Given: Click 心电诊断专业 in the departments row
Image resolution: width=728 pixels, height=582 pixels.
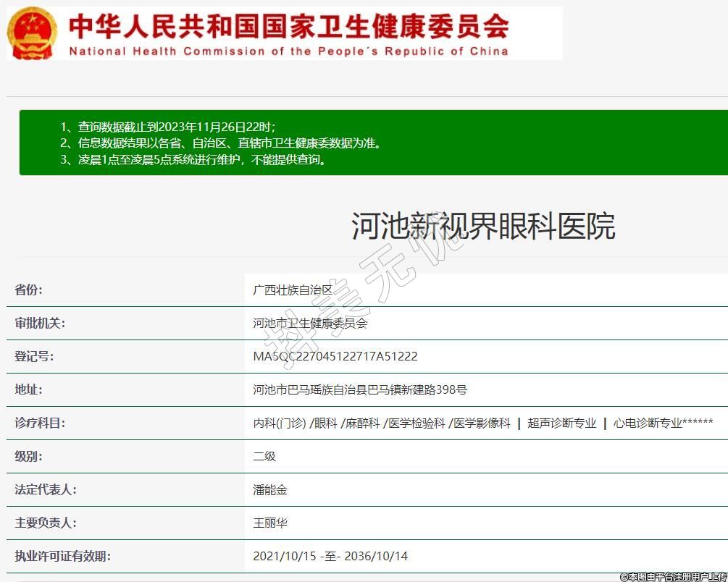Looking at the screenshot, I should coord(648,423).
